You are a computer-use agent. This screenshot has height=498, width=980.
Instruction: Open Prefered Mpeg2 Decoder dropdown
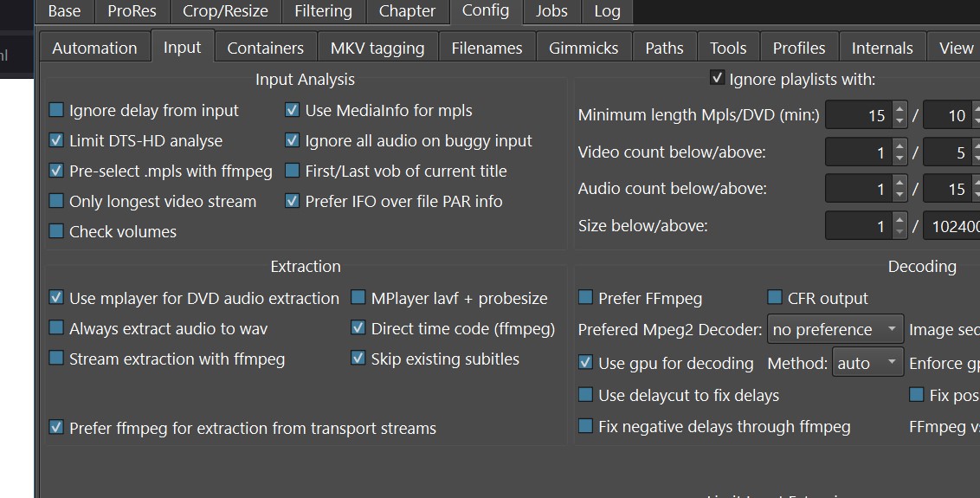pos(835,330)
